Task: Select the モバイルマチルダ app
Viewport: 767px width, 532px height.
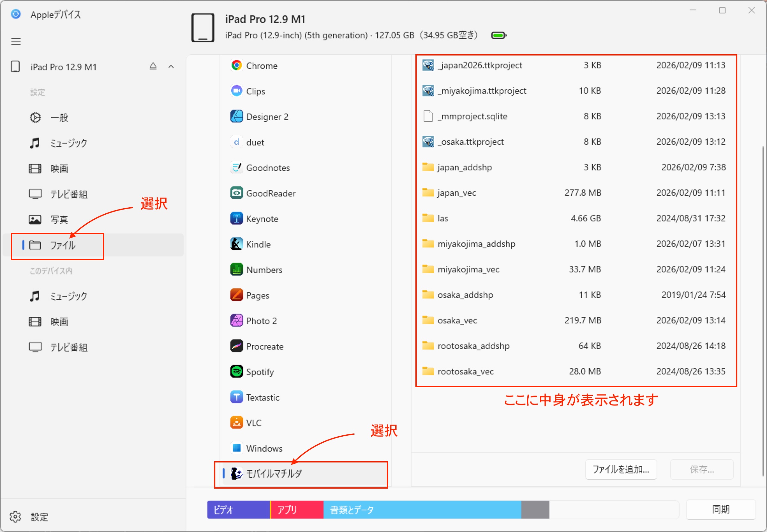Action: [273, 473]
